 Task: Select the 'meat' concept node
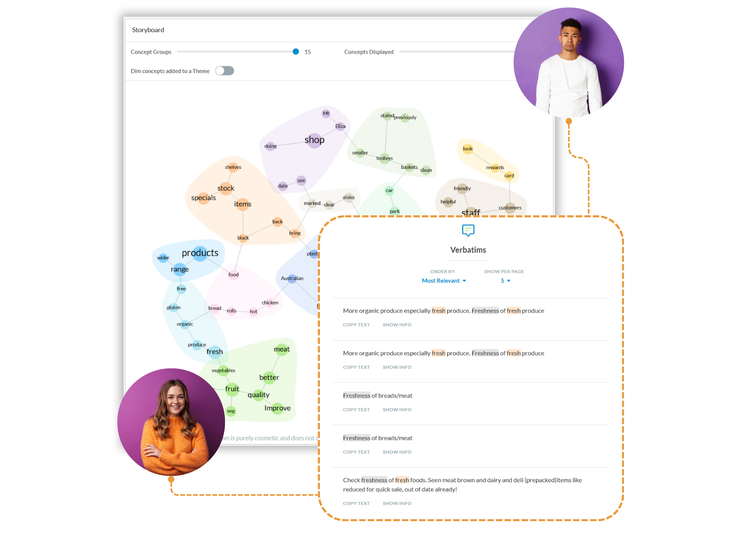pyautogui.click(x=281, y=349)
